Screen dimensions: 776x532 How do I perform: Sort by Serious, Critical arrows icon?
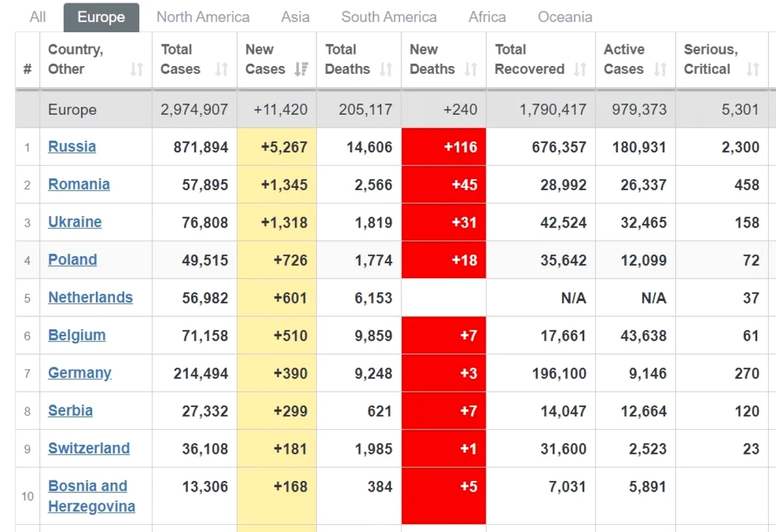[753, 70]
